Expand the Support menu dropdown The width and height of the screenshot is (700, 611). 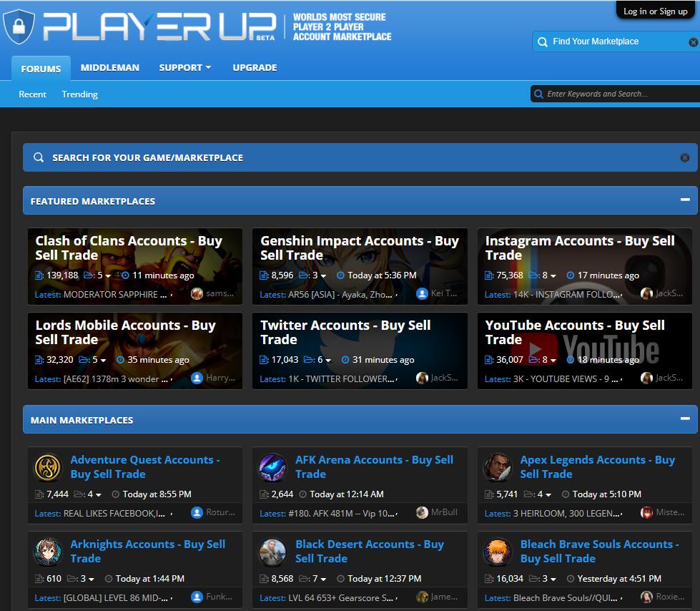coord(184,67)
